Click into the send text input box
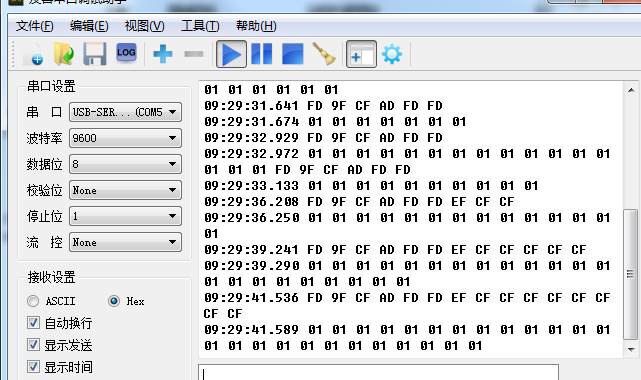641x380 pixels. point(379,373)
